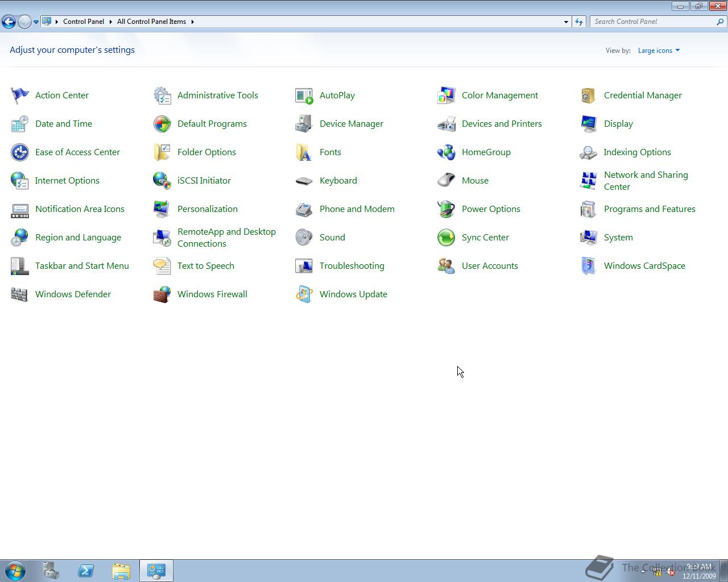The image size is (728, 582).
Task: Refresh the Control Panel view
Action: 579,22
